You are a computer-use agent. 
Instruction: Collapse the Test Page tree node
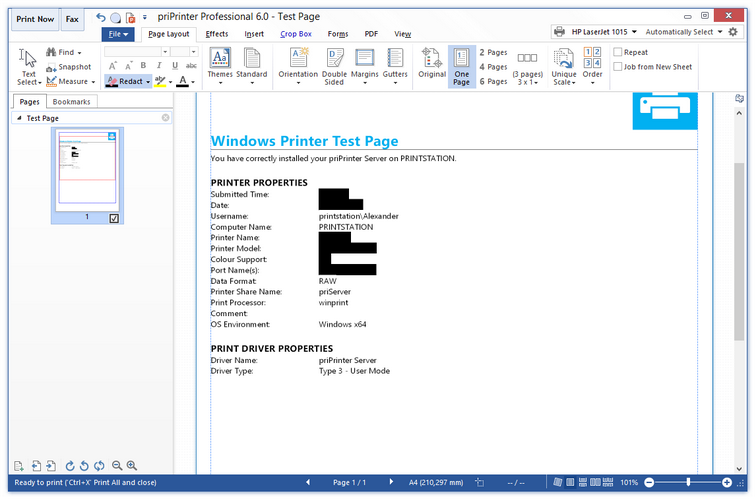[x=19, y=118]
